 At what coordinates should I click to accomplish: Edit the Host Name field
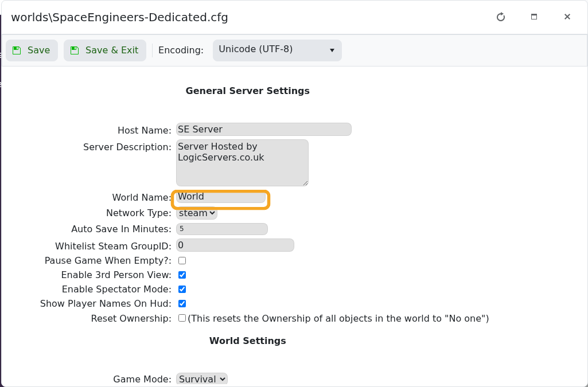(264, 129)
